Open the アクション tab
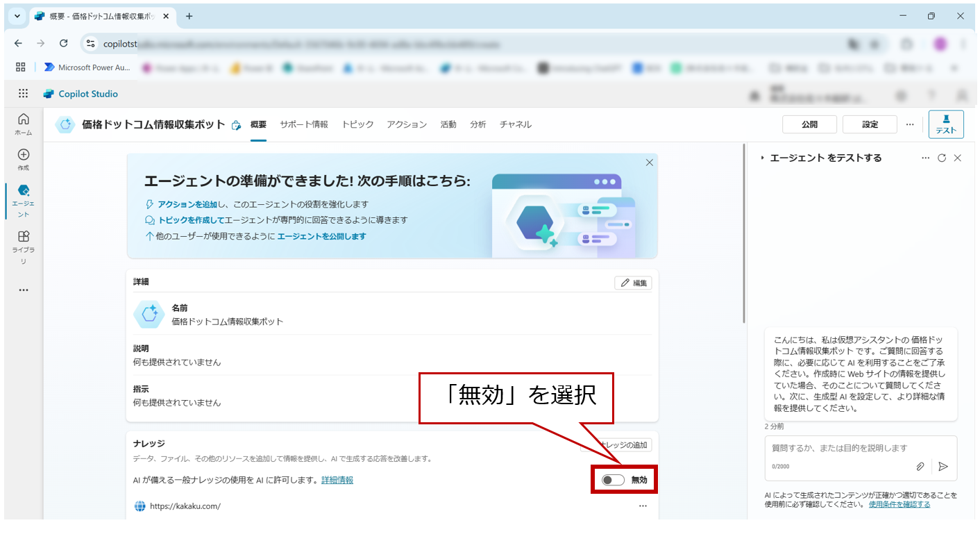The width and height of the screenshot is (980, 541). [407, 124]
